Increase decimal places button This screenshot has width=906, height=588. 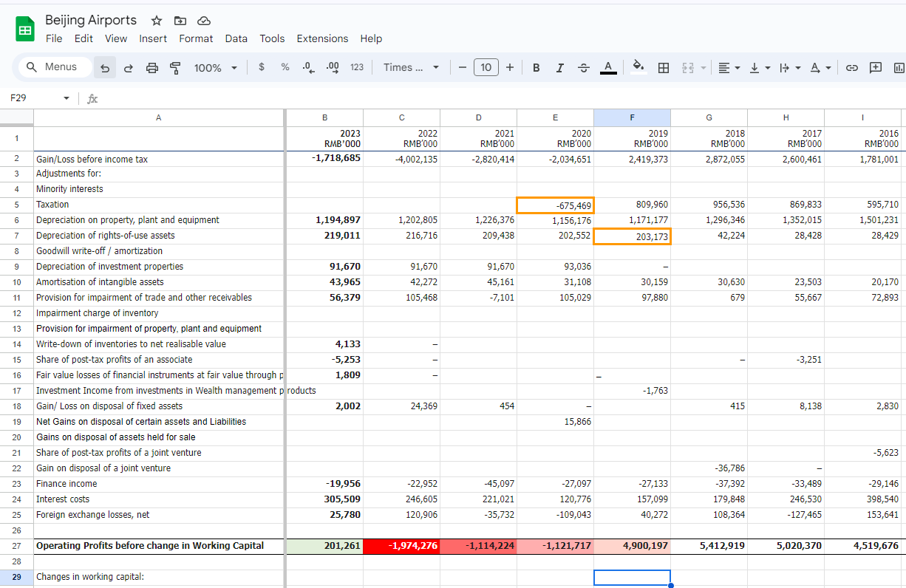click(333, 67)
